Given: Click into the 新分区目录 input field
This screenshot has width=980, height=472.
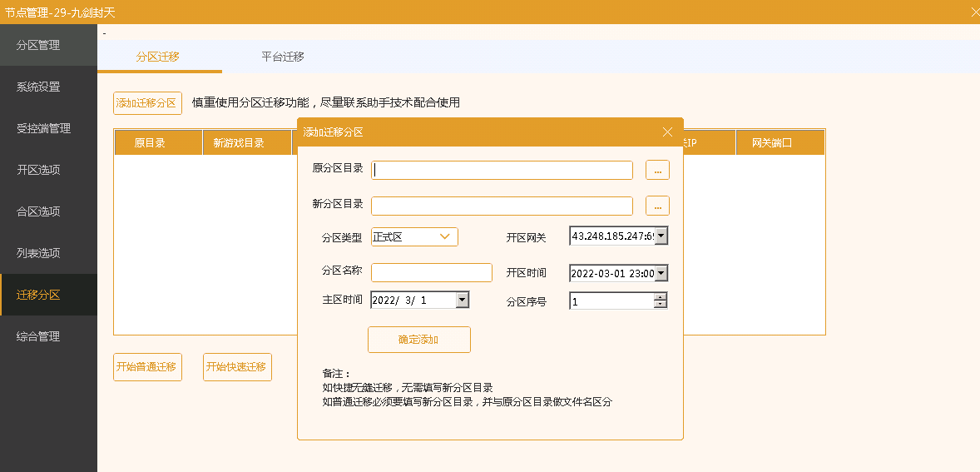Looking at the screenshot, I should pos(502,206).
